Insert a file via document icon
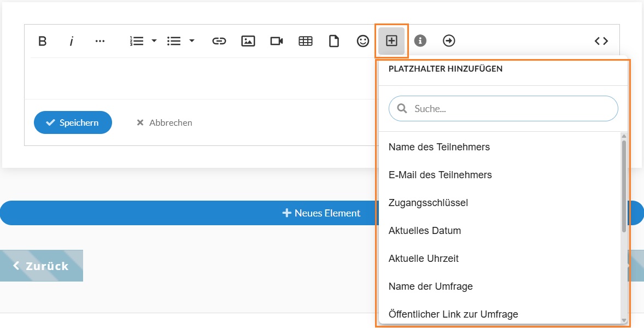The height and width of the screenshot is (328, 644). click(334, 41)
